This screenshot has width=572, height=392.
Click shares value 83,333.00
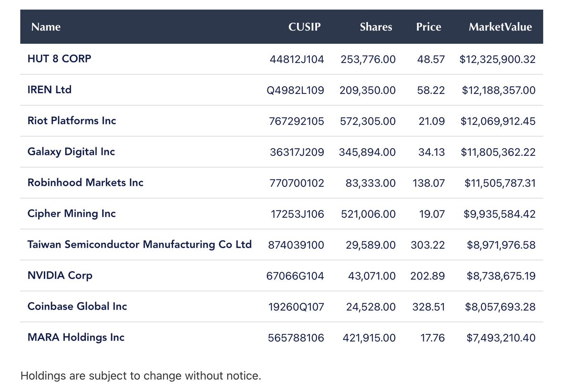[371, 183]
